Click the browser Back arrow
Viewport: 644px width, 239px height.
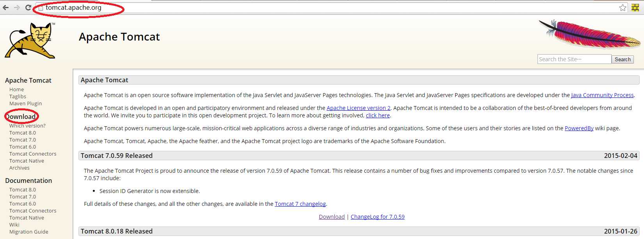5,7
